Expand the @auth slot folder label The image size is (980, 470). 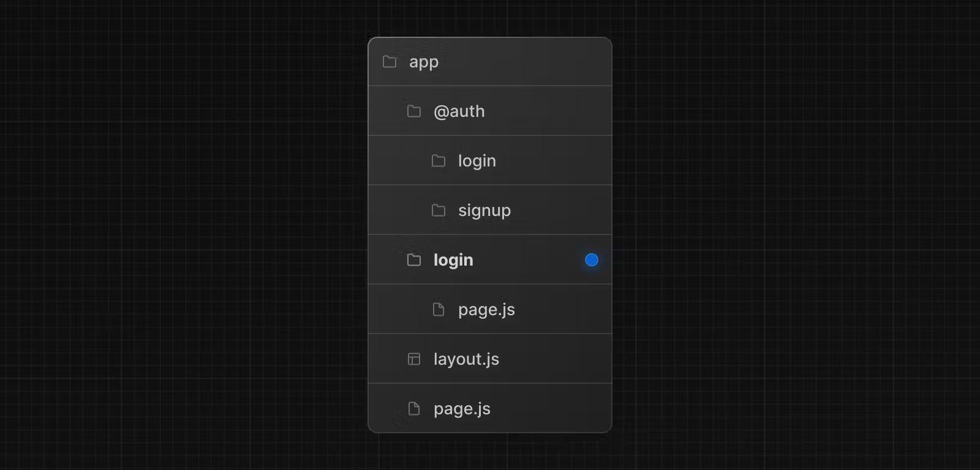point(459,111)
